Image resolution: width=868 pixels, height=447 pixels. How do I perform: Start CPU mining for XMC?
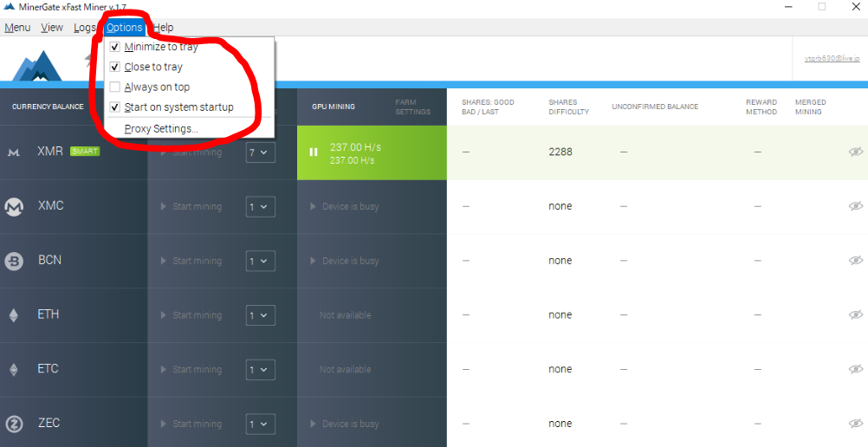pyautogui.click(x=191, y=206)
